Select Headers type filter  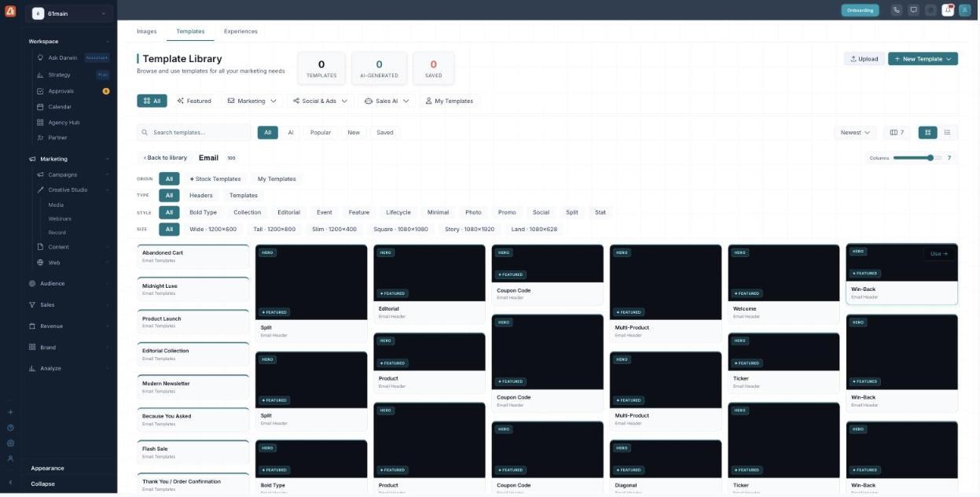point(200,195)
